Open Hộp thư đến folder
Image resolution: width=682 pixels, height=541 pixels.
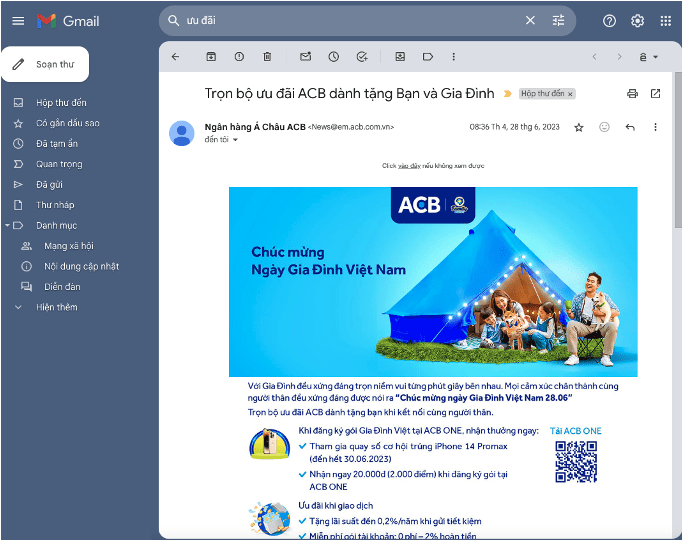[x=61, y=103]
